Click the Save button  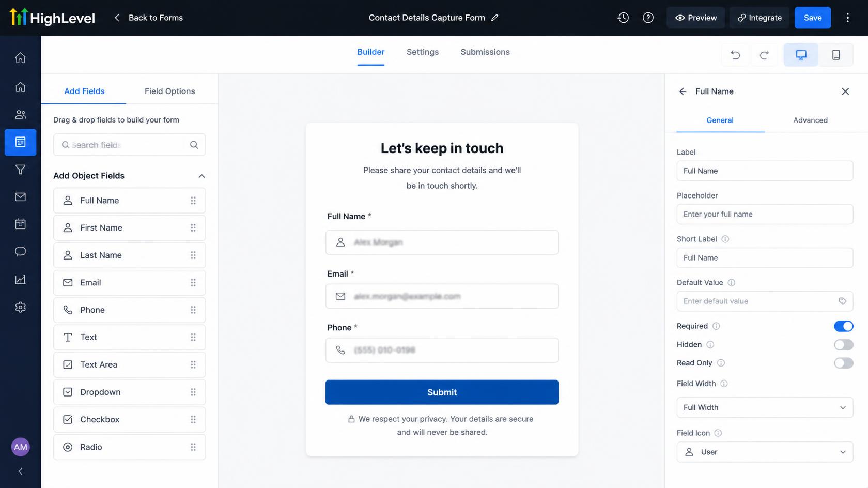click(x=812, y=18)
